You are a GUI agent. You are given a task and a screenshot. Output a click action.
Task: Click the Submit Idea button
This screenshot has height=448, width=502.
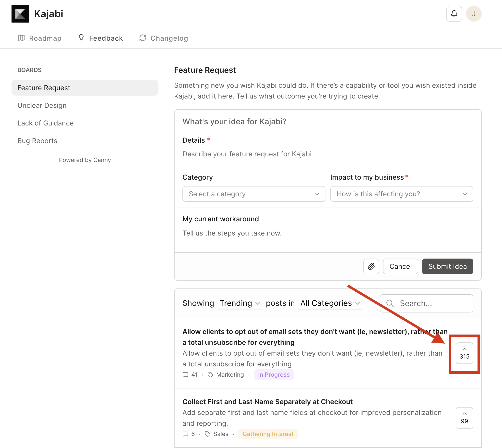(x=447, y=266)
